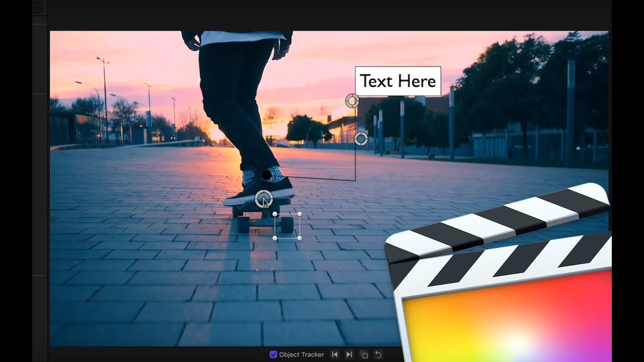Viewport: 644px width, 362px height.
Task: Click the bottom-left corner handle of the tracker box
Action: pos(275,238)
